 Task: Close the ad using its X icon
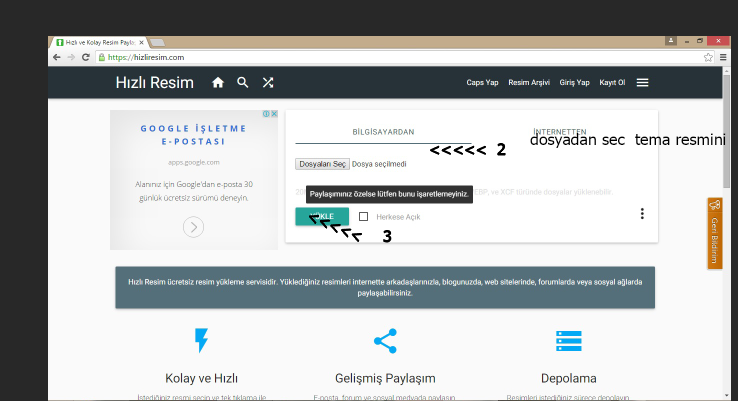click(x=274, y=114)
